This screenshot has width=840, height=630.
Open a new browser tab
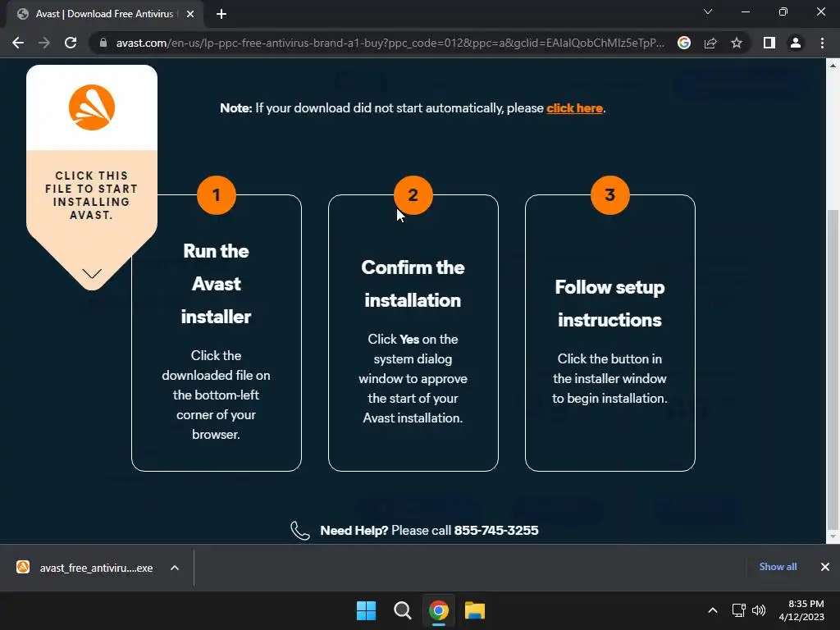coord(221,14)
